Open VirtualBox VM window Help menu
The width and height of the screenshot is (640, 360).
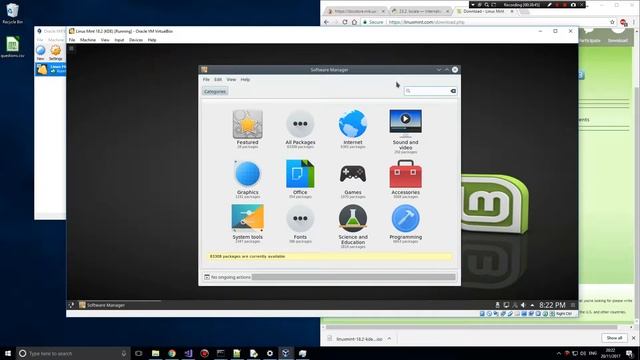152,40
